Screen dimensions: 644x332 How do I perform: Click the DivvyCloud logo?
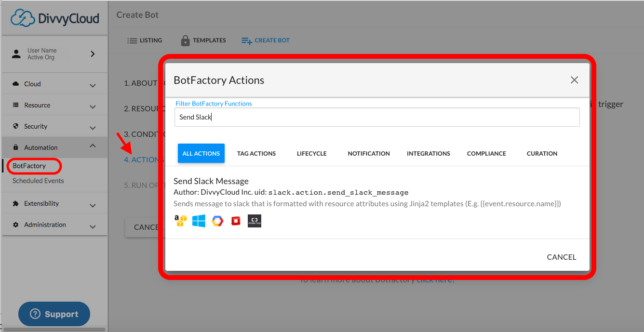(x=54, y=18)
